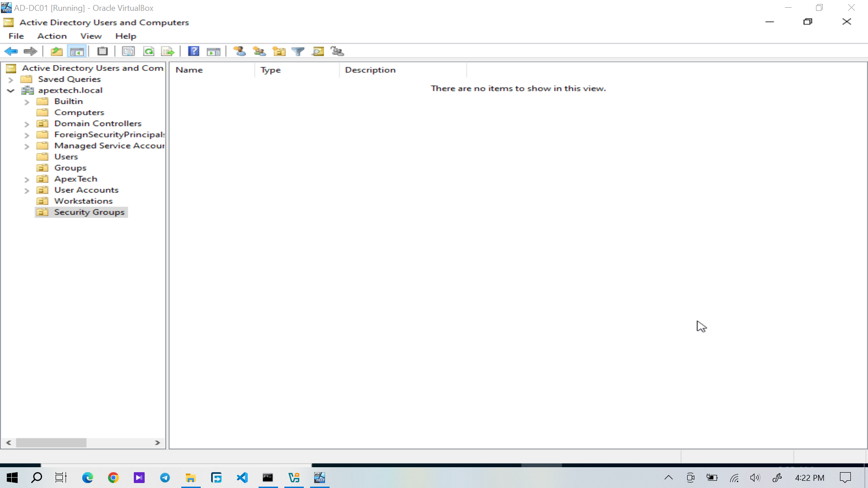
Task: Expand the ApexTech OU
Action: pos(27,179)
